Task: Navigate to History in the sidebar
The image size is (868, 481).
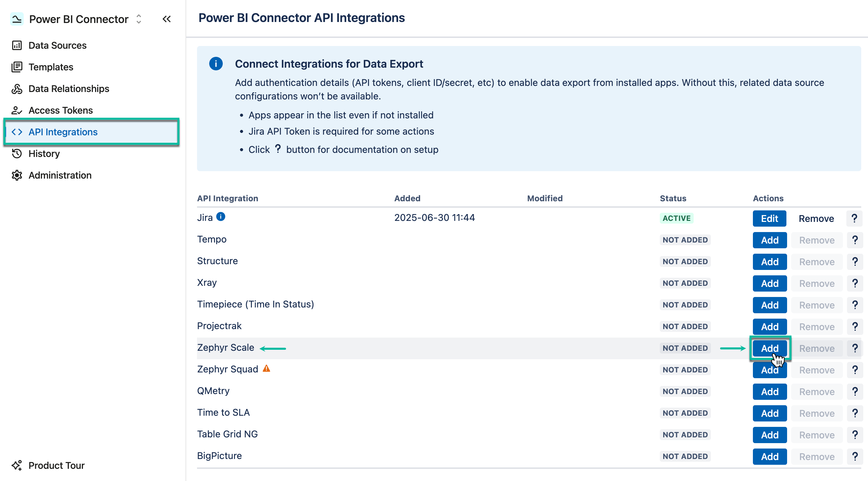Action: coord(44,153)
